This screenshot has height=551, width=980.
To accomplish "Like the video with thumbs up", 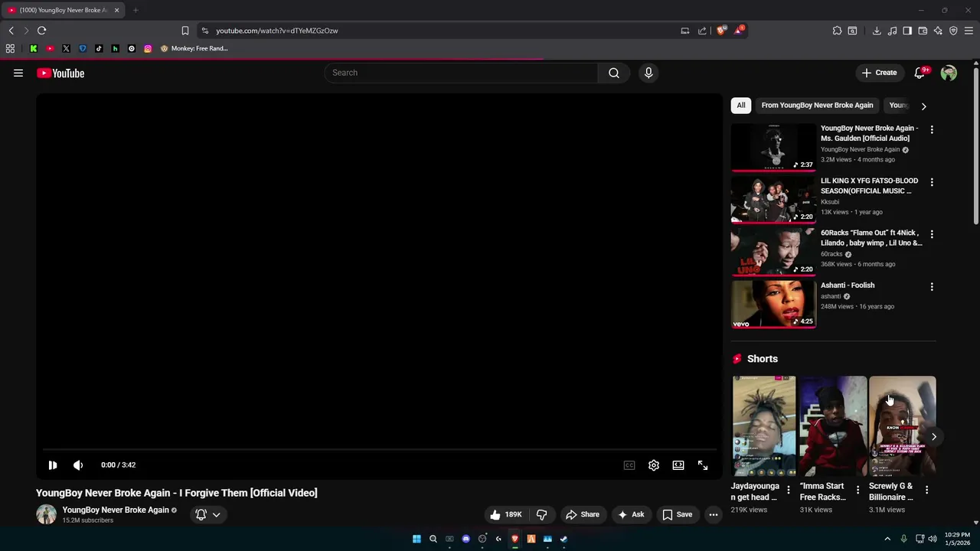I will [505, 514].
